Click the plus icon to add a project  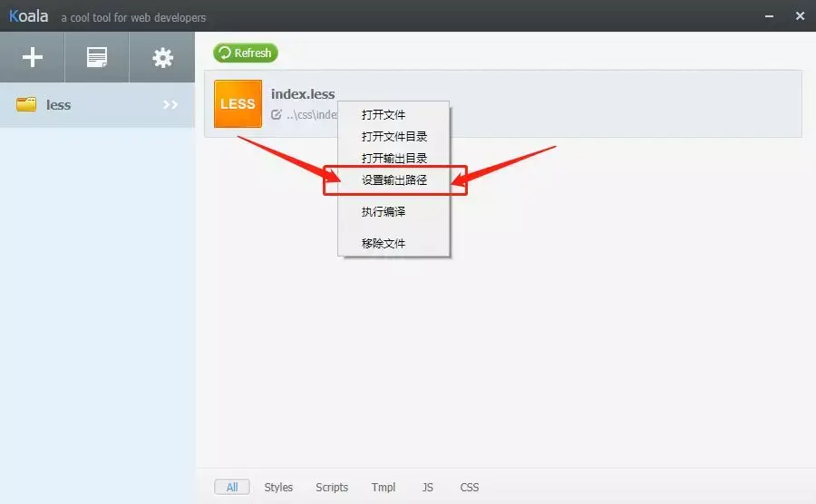[x=33, y=57]
